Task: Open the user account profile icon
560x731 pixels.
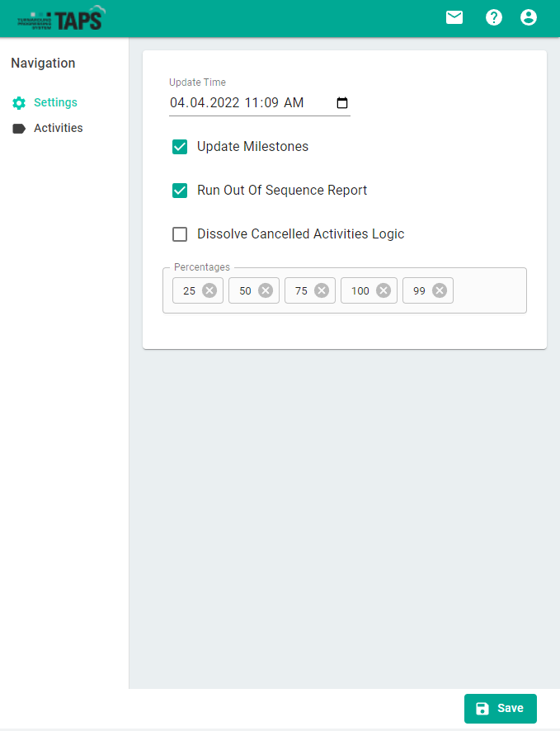Action: coord(529,17)
